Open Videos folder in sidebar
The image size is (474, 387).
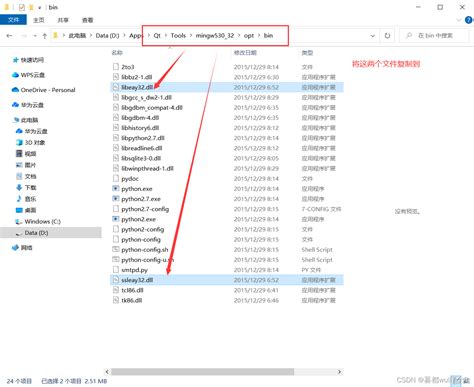(x=26, y=154)
